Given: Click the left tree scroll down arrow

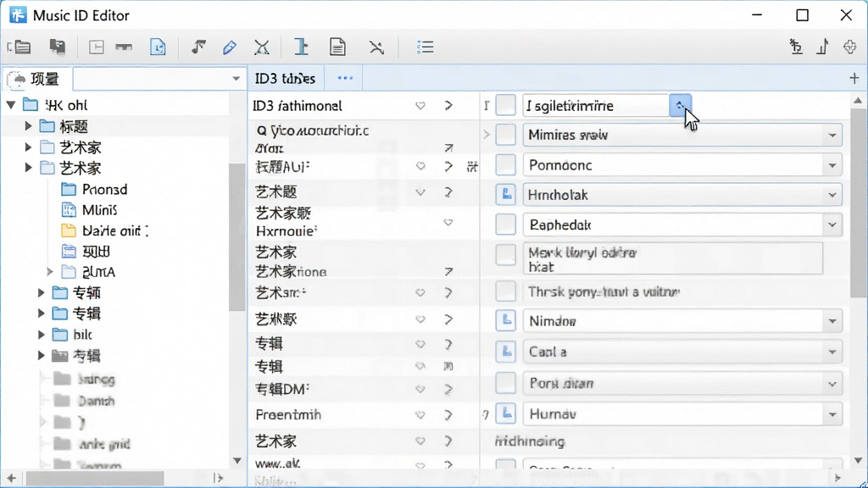Looking at the screenshot, I should [x=237, y=460].
